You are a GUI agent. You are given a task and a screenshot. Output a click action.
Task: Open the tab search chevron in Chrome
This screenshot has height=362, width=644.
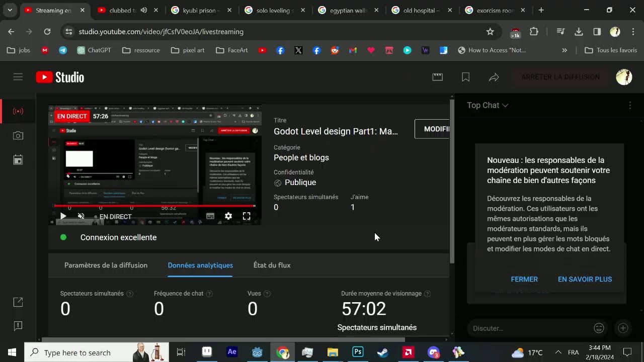(x=10, y=10)
